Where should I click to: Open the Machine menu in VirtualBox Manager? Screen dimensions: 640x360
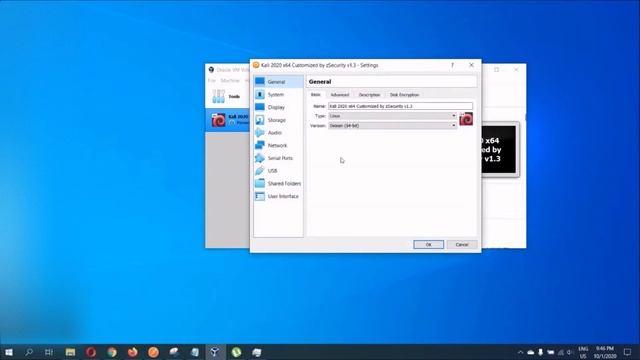point(230,80)
